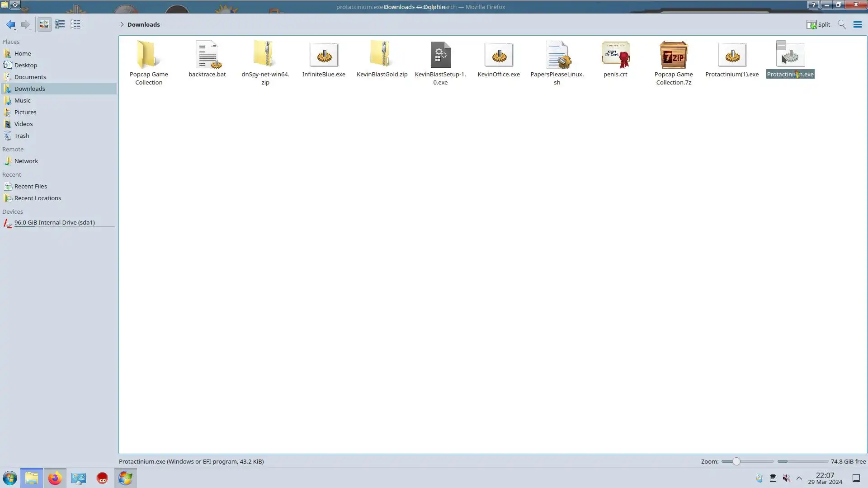Show hidden system tray icons
The image size is (868, 488).
[799, 478]
